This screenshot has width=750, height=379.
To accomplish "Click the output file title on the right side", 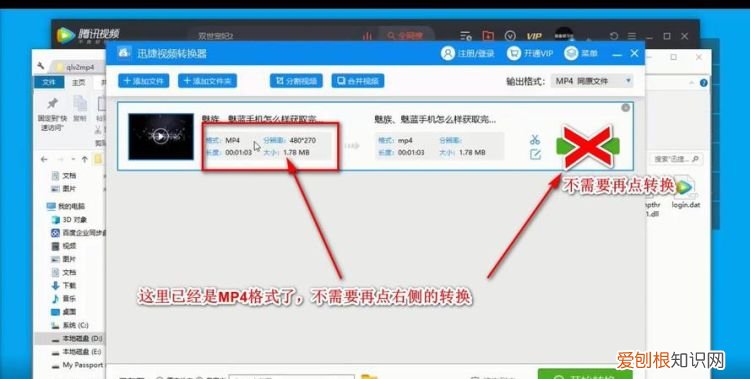I will 435,119.
